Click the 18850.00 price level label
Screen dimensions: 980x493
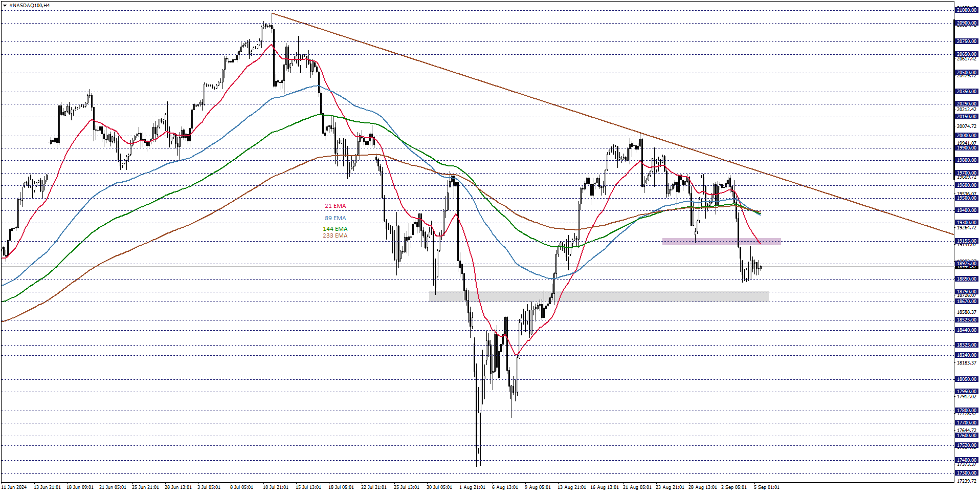coord(966,279)
